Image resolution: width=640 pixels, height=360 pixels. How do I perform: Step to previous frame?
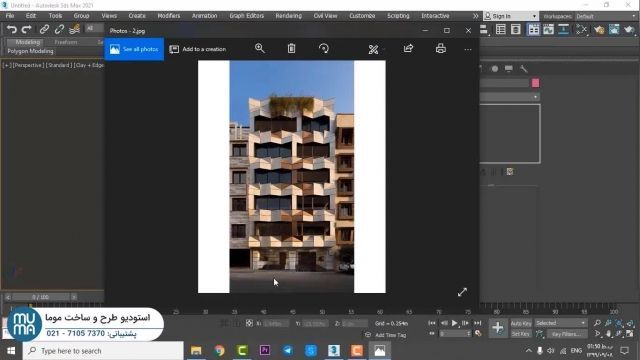coord(444,323)
